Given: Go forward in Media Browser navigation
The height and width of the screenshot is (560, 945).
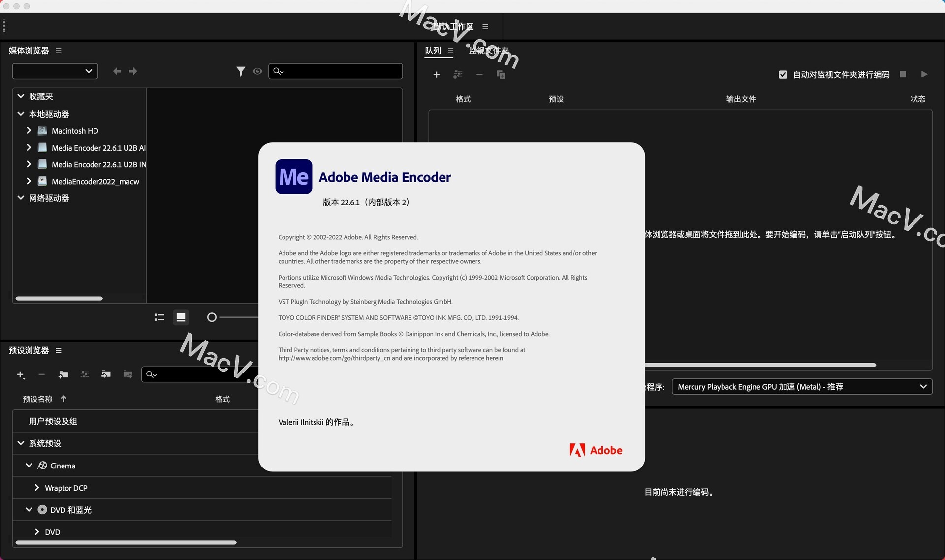Looking at the screenshot, I should click(x=133, y=71).
